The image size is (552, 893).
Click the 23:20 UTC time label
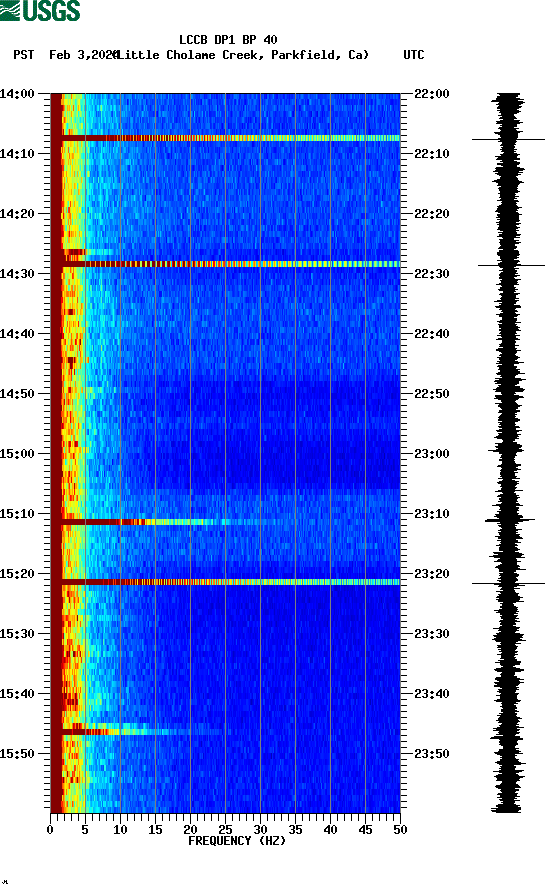pos(432,574)
